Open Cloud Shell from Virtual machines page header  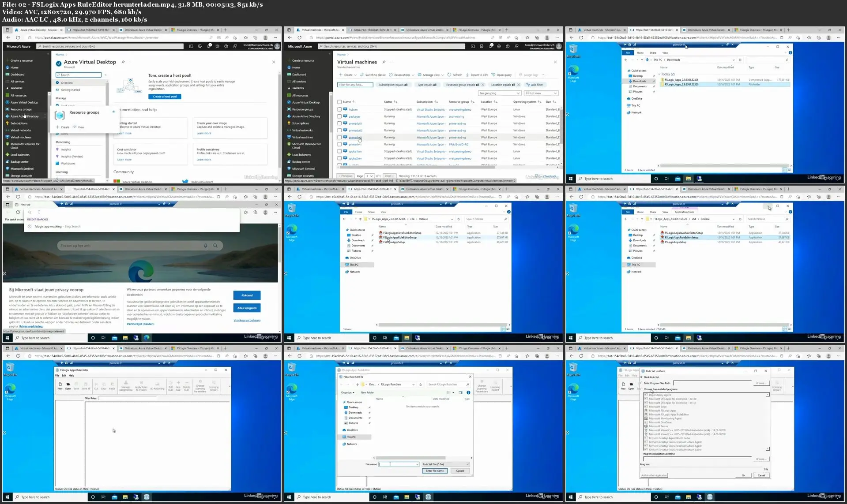[x=473, y=46]
